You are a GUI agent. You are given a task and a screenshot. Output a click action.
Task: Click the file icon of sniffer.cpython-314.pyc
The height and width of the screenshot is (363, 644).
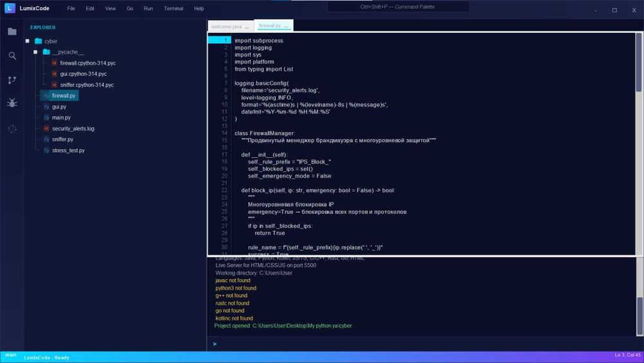coord(54,84)
